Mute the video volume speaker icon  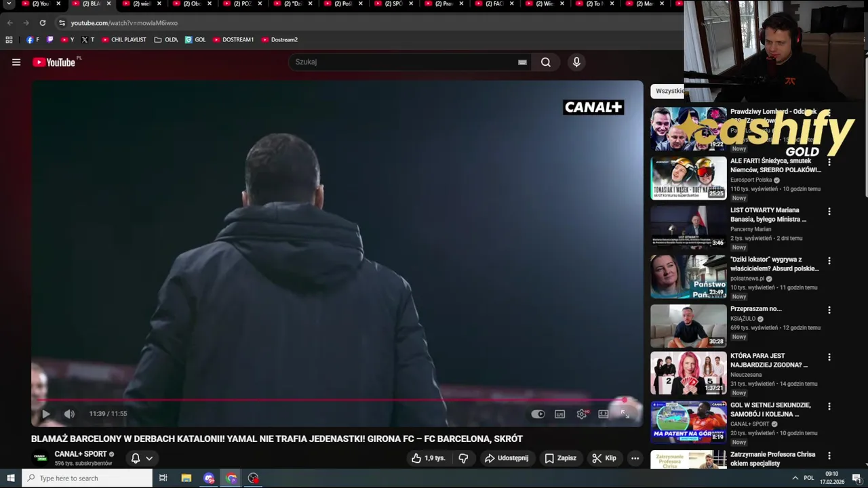pos(69,414)
